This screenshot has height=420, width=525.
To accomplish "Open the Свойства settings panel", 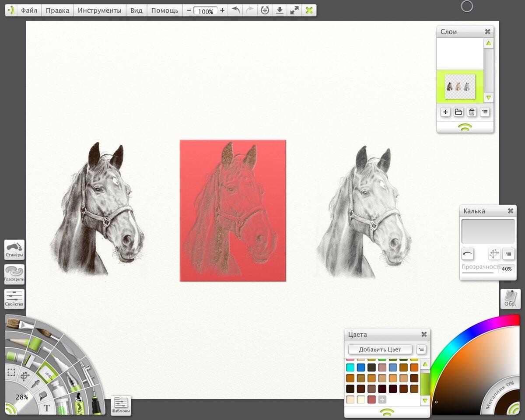I will pyautogui.click(x=14, y=299).
